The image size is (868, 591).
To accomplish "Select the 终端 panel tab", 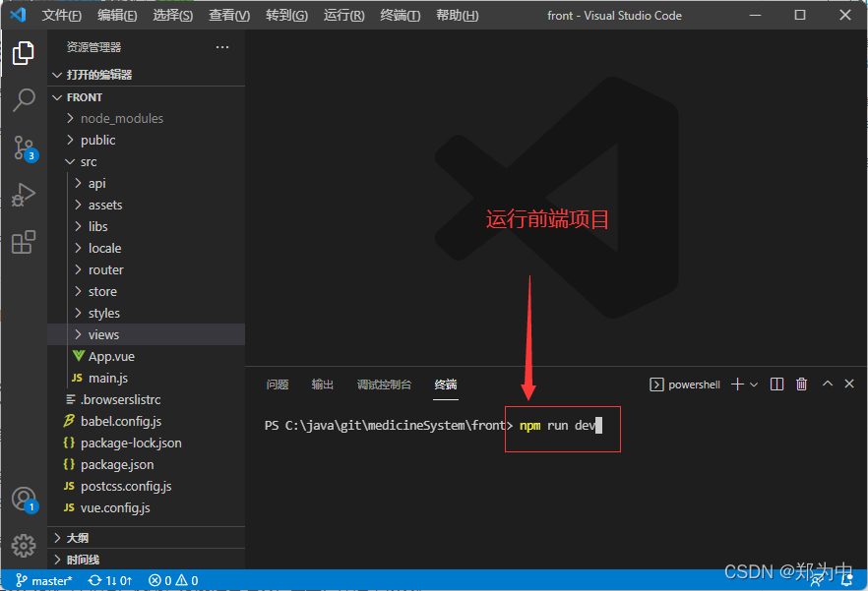I will point(446,384).
